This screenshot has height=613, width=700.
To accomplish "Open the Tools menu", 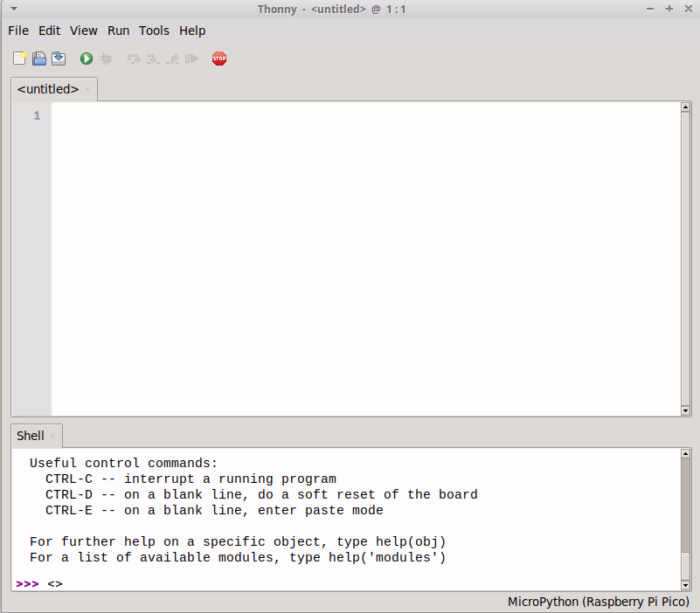I will point(154,31).
